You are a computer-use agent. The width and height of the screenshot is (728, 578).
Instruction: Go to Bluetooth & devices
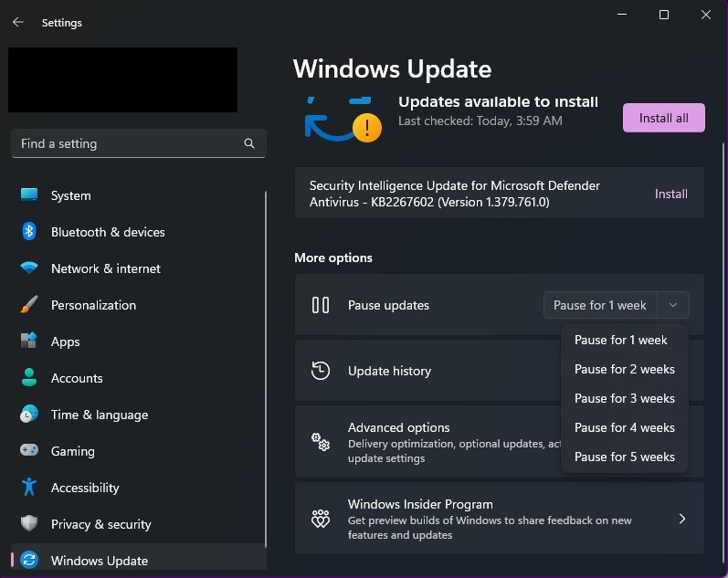[138, 232]
